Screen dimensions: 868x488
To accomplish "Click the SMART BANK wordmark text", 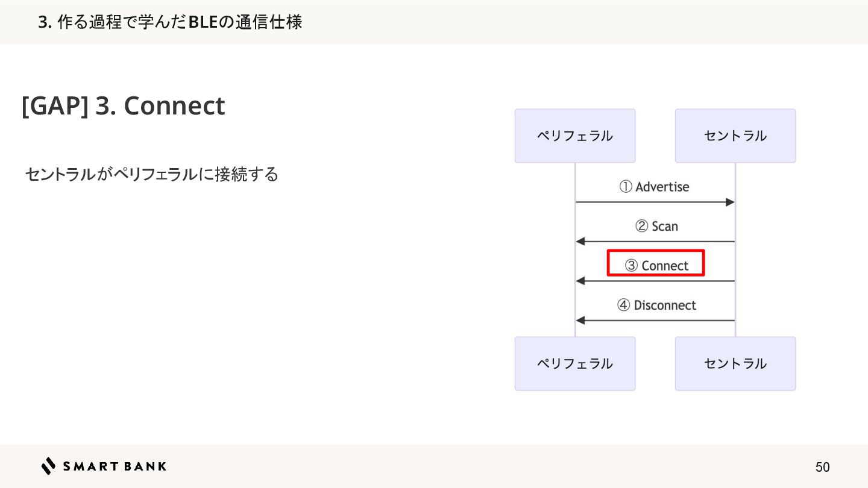I will coord(115,466).
